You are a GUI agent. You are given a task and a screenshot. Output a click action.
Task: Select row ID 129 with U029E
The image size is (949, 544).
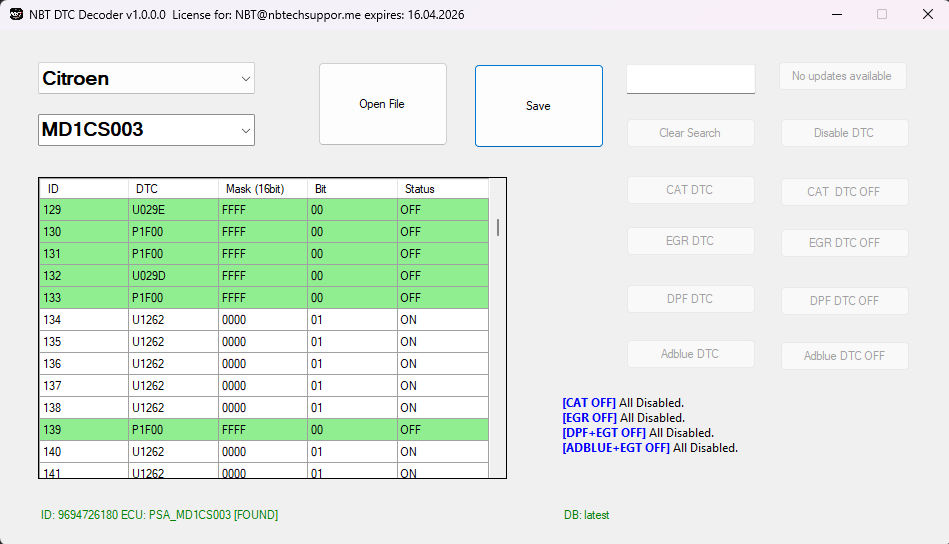tap(264, 210)
